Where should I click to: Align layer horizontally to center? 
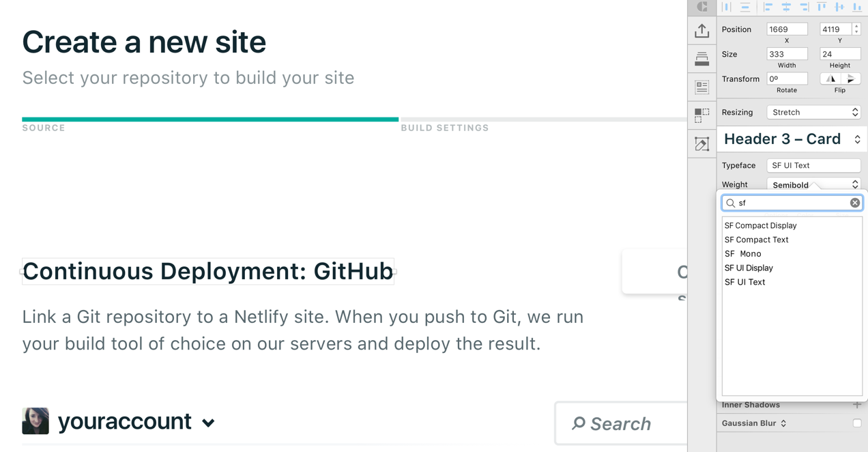[786, 7]
